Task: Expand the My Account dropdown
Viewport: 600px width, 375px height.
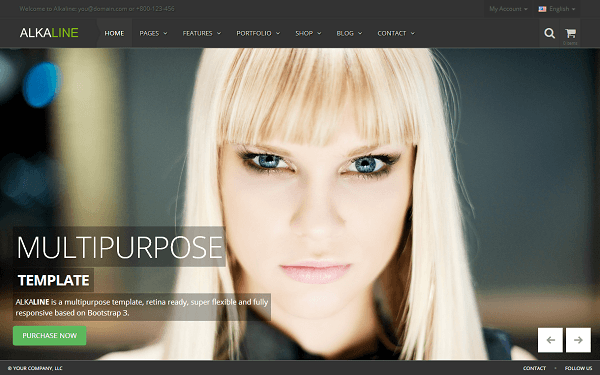Action: pos(508,9)
